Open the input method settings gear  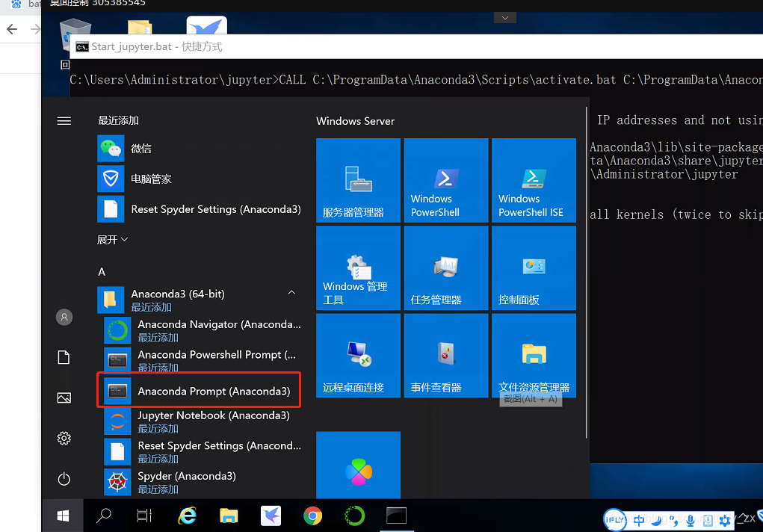(725, 520)
